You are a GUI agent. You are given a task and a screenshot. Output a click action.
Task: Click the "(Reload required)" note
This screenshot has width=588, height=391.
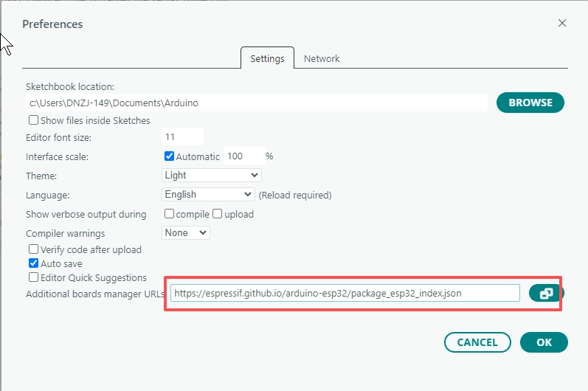295,195
